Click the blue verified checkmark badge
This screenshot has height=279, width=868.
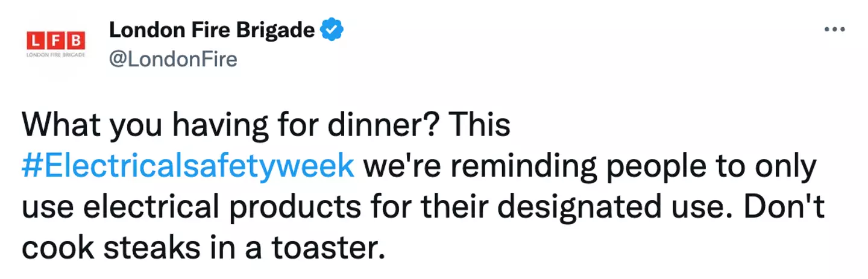point(332,30)
